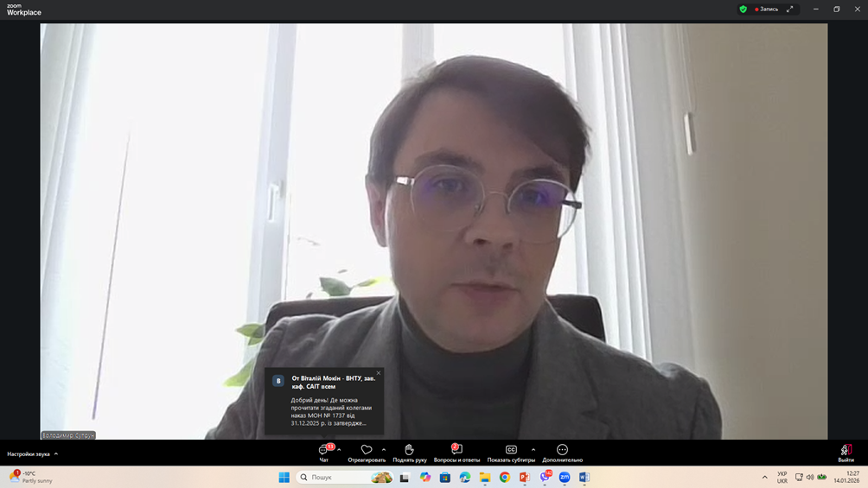
Task: Open the volume control in system tray
Action: (x=810, y=477)
